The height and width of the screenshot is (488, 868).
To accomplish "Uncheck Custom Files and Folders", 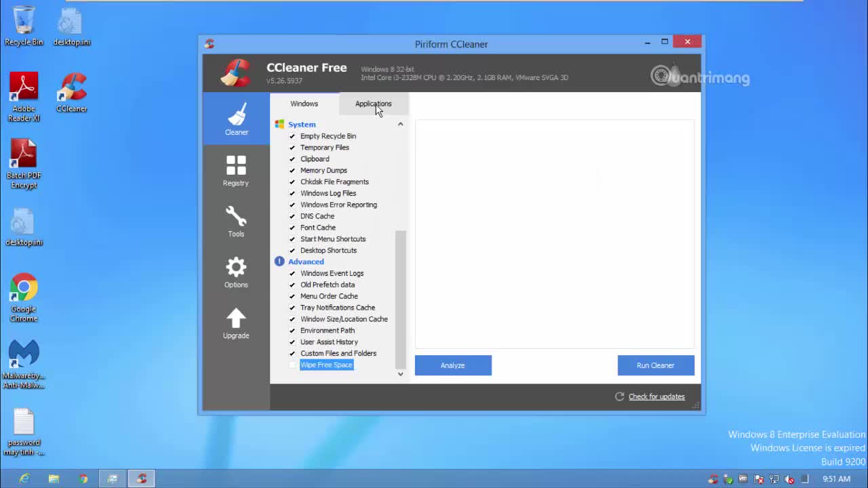I will point(292,353).
